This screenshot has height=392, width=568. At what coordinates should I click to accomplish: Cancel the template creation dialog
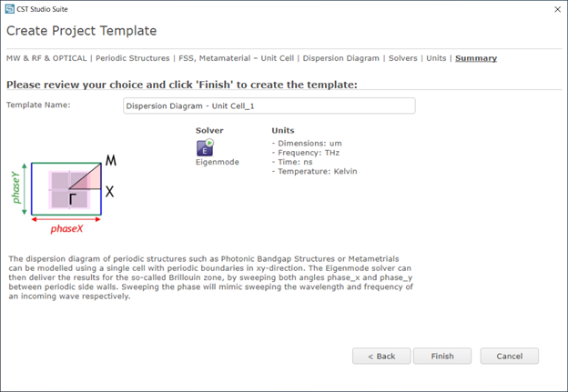coord(510,357)
